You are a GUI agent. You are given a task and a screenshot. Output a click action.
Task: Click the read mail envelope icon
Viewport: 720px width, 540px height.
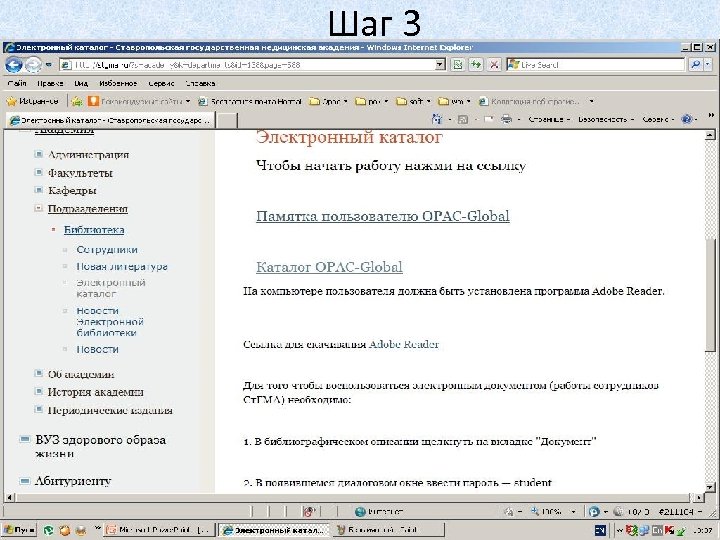click(489, 119)
